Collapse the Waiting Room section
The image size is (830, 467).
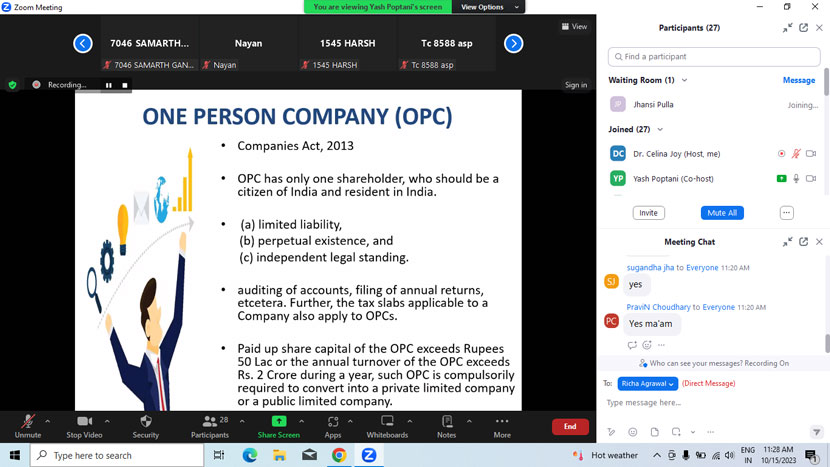684,80
